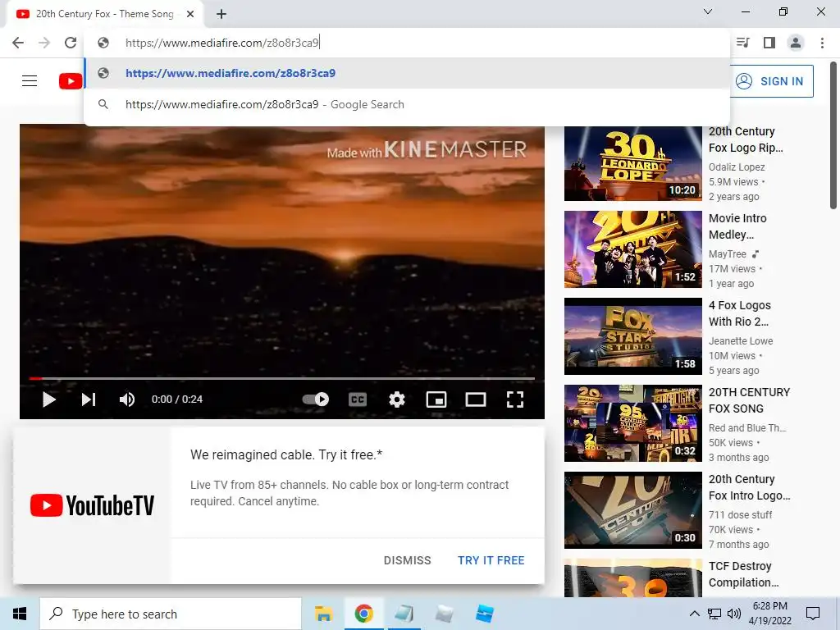This screenshot has height=630, width=840.
Task: Toggle closed captions in the player
Action: point(358,399)
